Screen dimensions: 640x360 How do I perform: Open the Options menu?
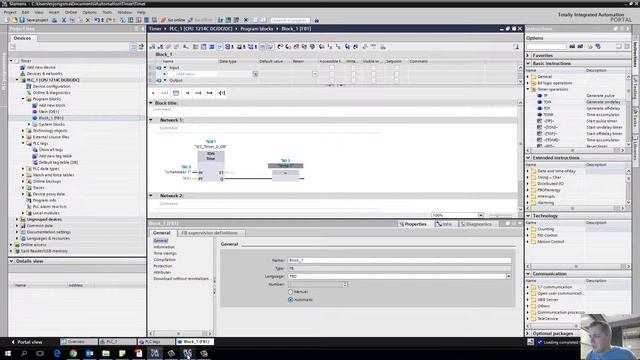pyautogui.click(x=89, y=12)
